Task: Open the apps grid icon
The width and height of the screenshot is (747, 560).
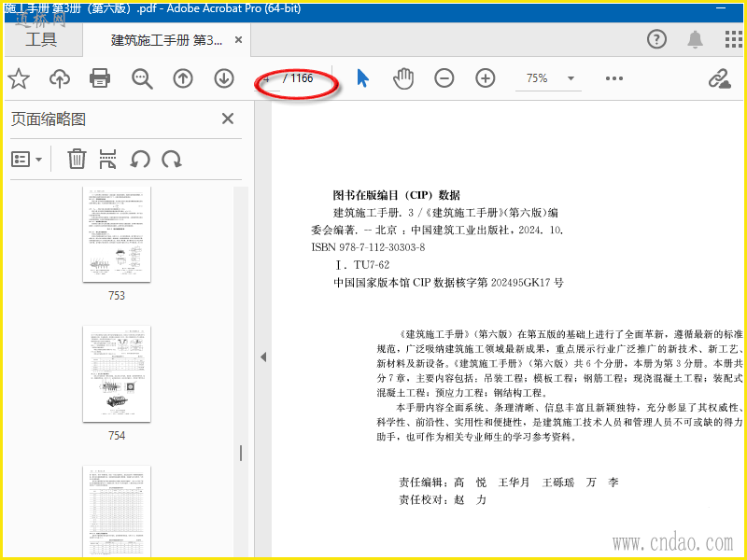Action: pyautogui.click(x=734, y=39)
